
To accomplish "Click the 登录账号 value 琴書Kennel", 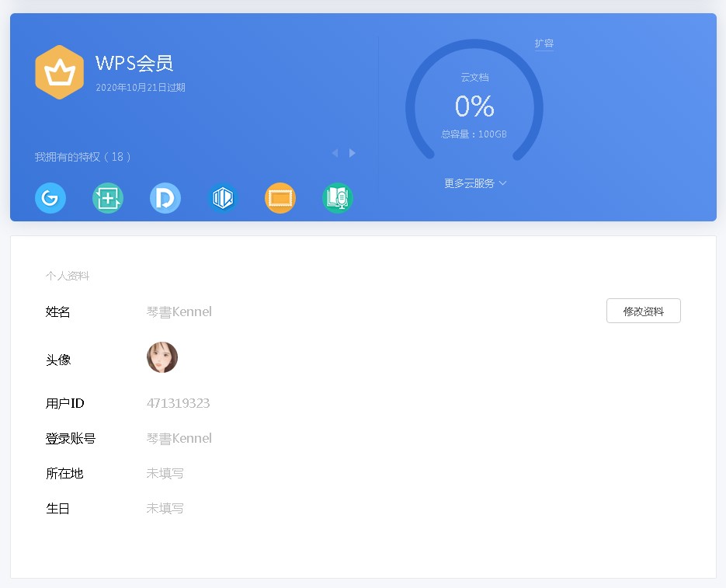I will pos(179,438).
